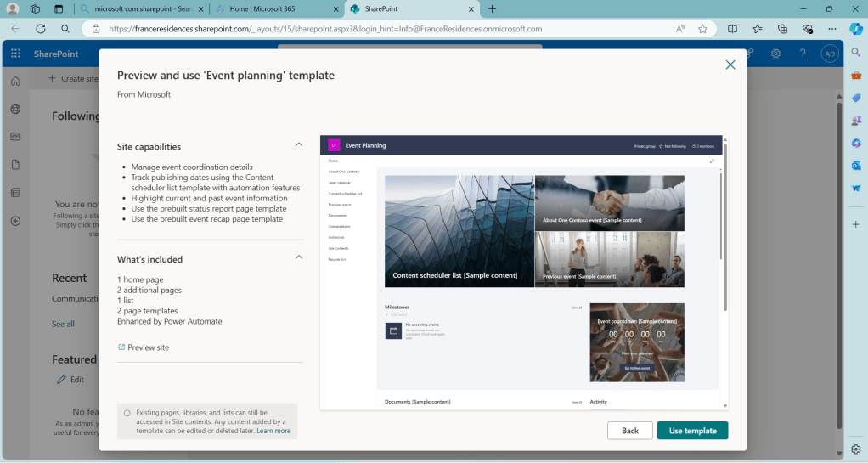Open the globe My sites icon
Viewport: 868px width, 463px height.
click(x=15, y=110)
